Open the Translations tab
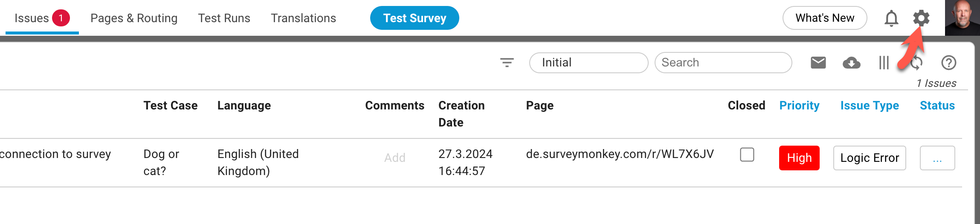980x224 pixels. [303, 18]
